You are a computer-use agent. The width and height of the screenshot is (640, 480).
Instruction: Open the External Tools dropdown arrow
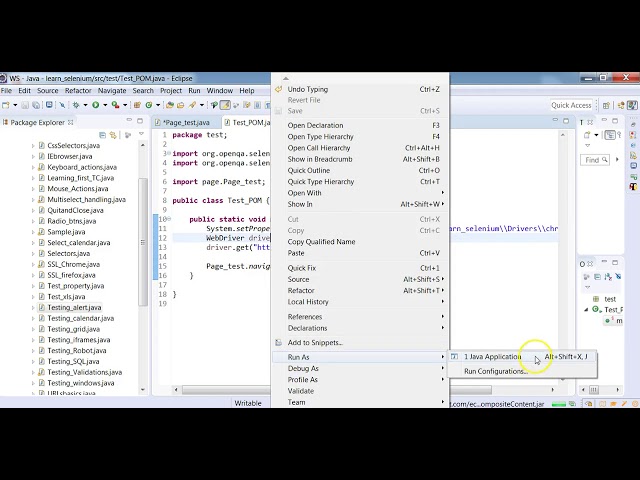click(x=125, y=105)
